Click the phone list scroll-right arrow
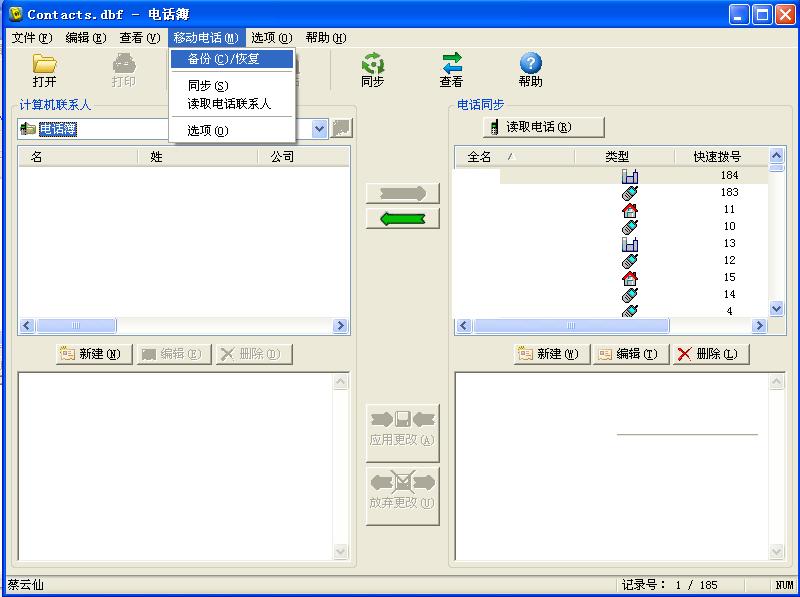Image resolution: width=800 pixels, height=597 pixels. pos(760,326)
